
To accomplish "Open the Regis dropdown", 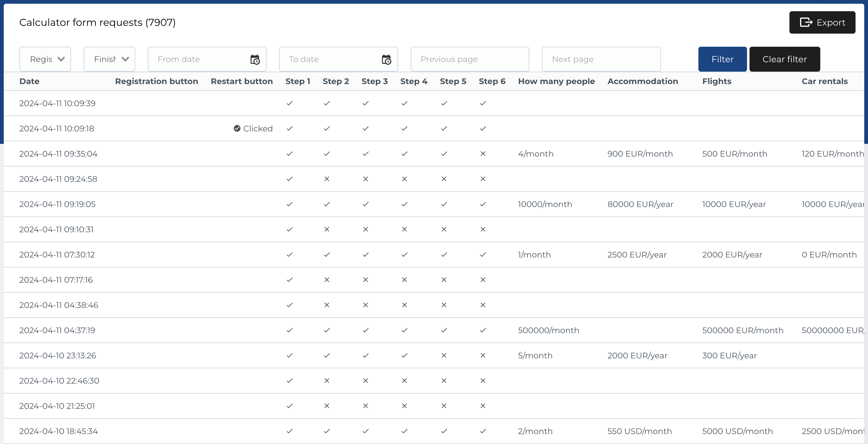I will [45, 59].
